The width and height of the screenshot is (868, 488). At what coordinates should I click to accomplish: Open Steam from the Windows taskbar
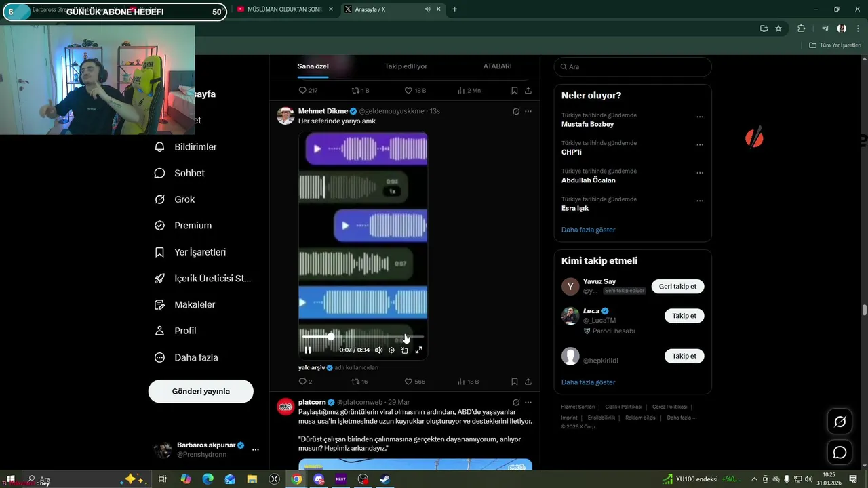[384, 479]
